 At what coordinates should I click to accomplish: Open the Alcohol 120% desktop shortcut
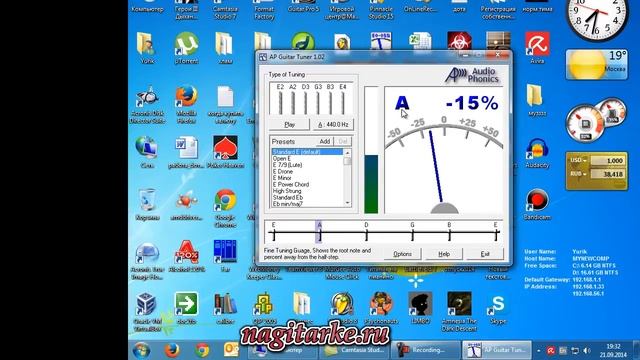(187, 252)
